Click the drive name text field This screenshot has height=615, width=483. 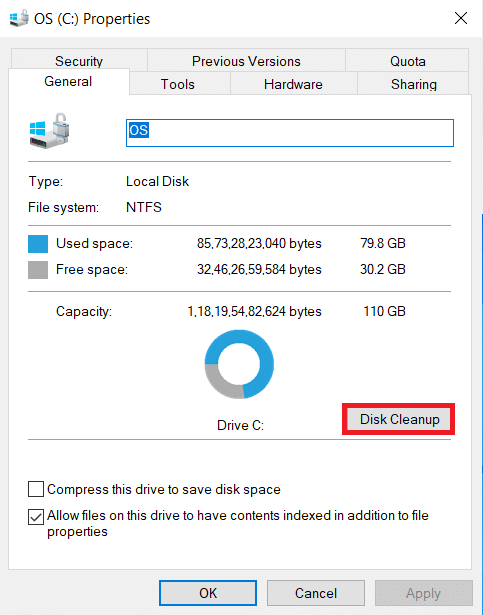pyautogui.click(x=290, y=133)
